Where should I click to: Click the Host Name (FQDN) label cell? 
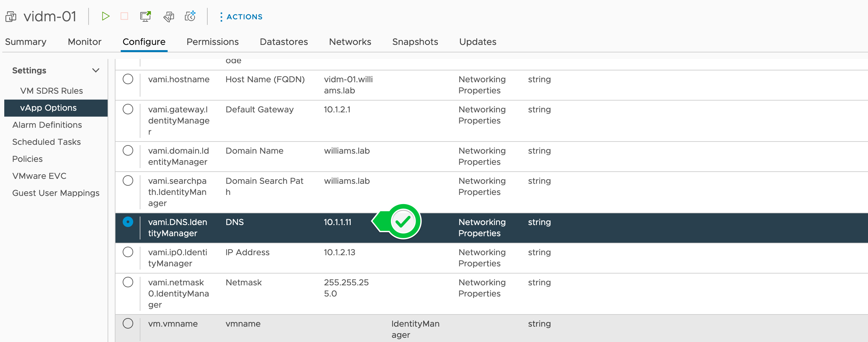pos(265,80)
